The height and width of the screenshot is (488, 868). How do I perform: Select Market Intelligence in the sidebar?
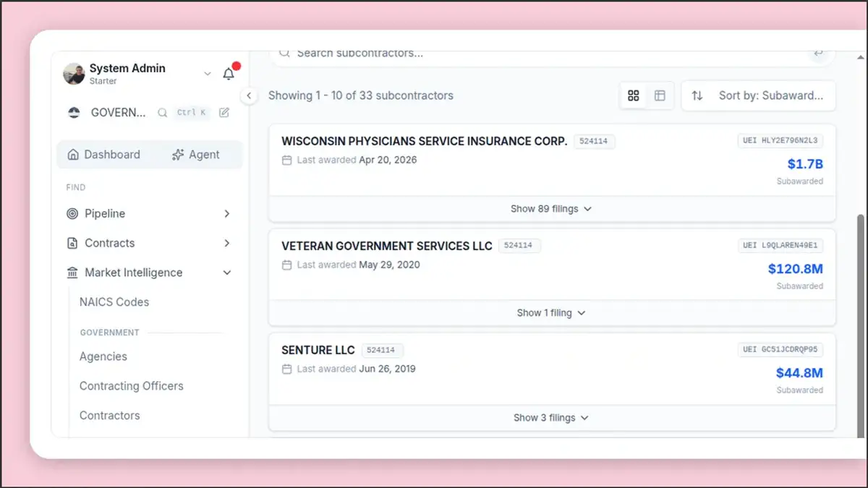tap(133, 273)
